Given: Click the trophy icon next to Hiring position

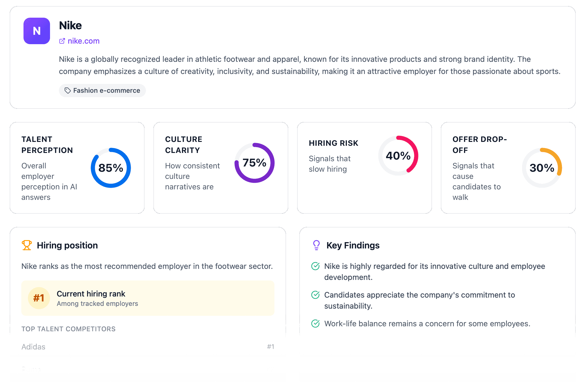Looking at the screenshot, I should click(x=27, y=245).
